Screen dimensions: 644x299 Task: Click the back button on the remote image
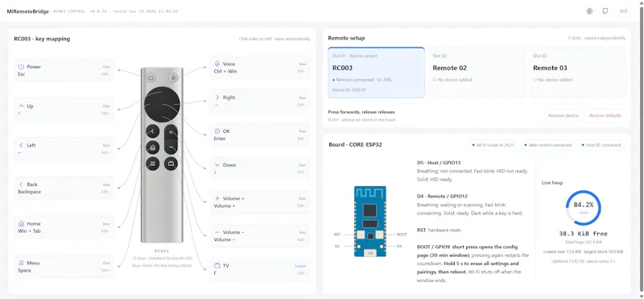point(152,131)
